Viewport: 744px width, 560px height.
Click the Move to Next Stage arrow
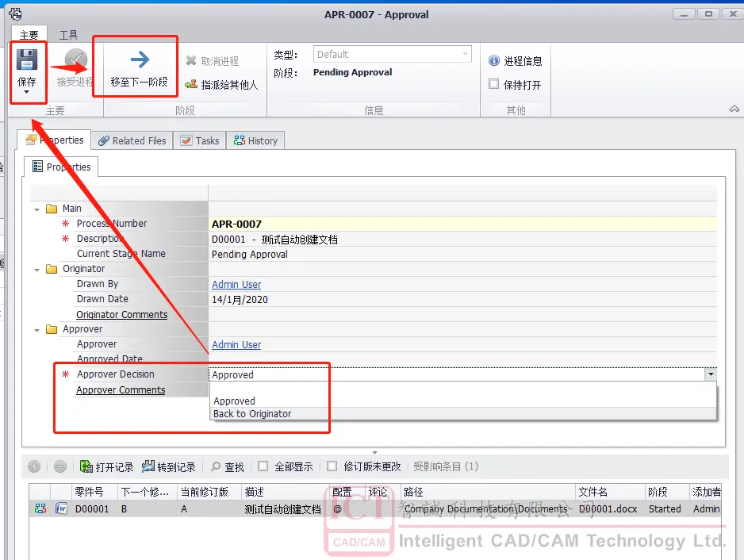pyautogui.click(x=140, y=59)
